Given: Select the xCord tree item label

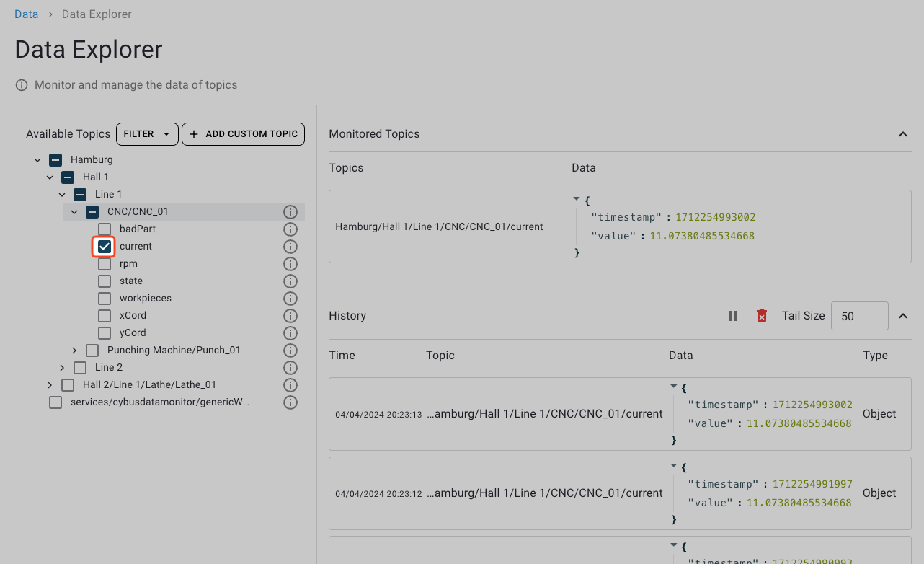Looking at the screenshot, I should click(133, 316).
